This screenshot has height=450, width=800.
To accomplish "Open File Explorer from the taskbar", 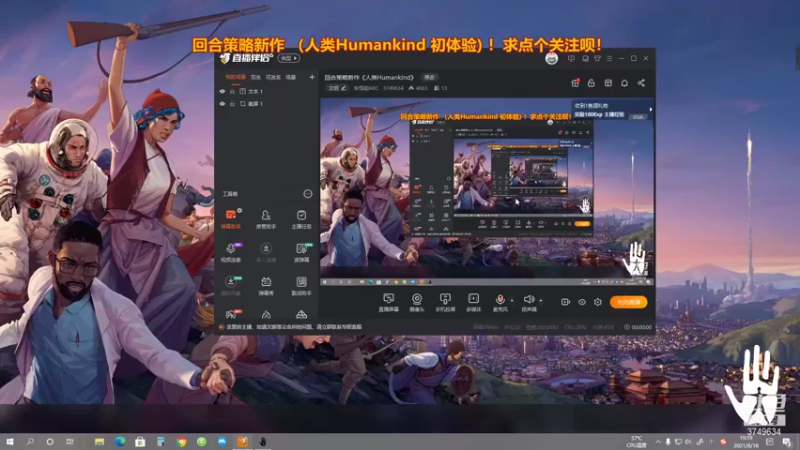I will pyautogui.click(x=99, y=441).
